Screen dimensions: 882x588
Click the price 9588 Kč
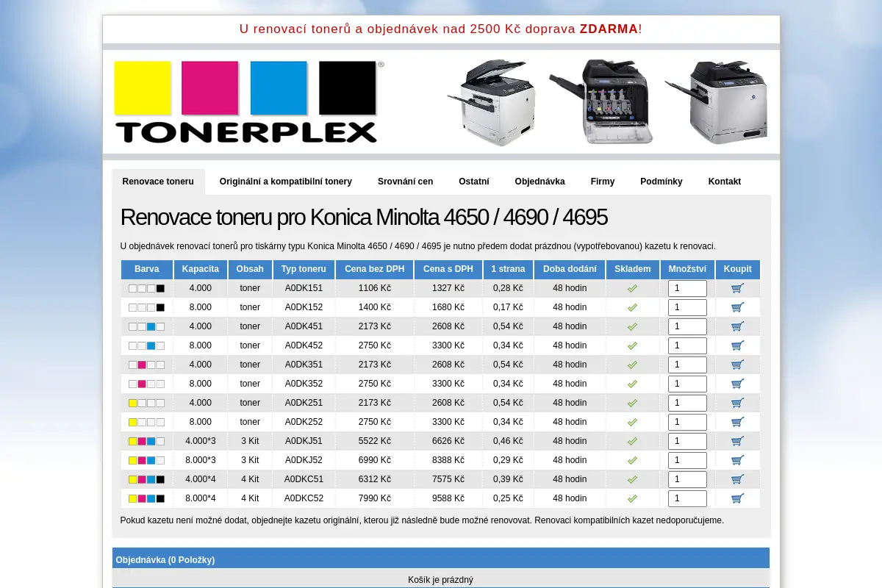pos(448,498)
